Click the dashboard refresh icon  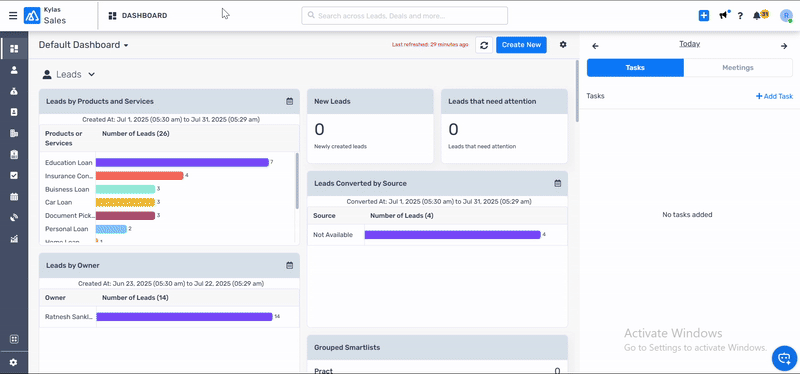484,45
